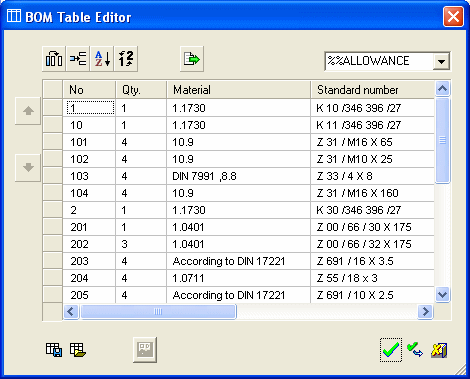Confirm with the green checkmark button
Screen dimensions: 470x379
pos(391,350)
